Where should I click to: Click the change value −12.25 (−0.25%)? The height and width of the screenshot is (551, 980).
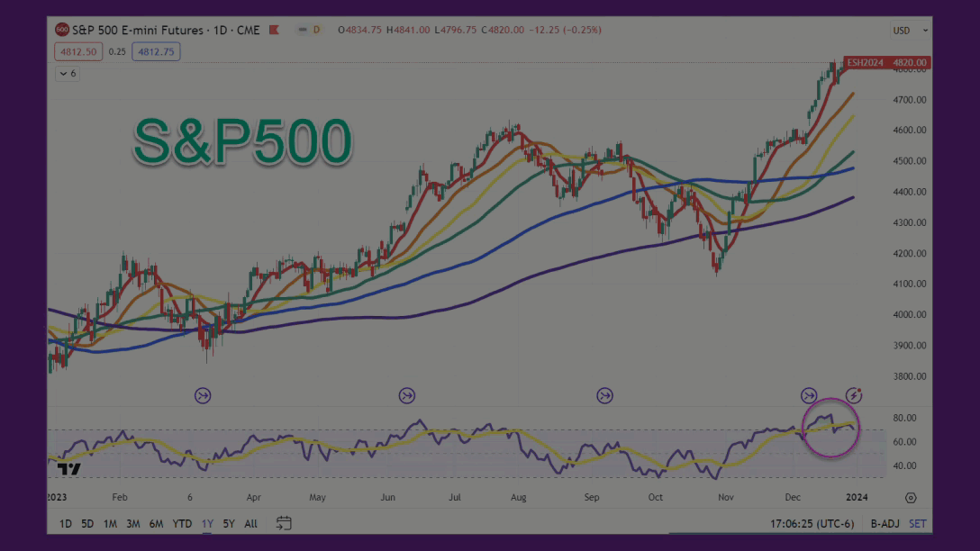click(x=565, y=30)
